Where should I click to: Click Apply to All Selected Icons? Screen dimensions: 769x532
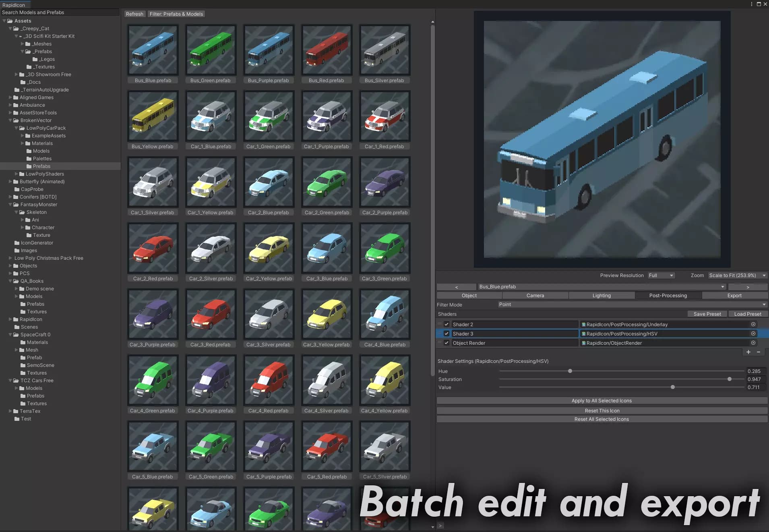pyautogui.click(x=602, y=400)
